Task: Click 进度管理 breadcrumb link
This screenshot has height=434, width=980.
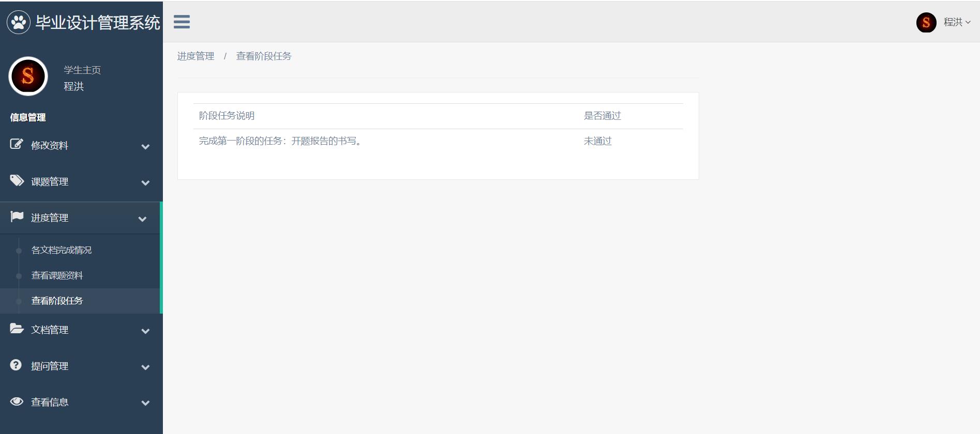Action: [195, 56]
